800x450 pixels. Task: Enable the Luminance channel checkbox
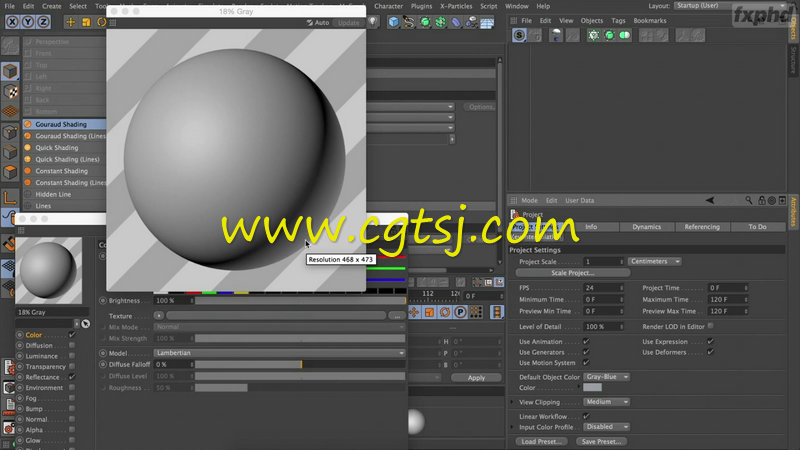(72, 356)
